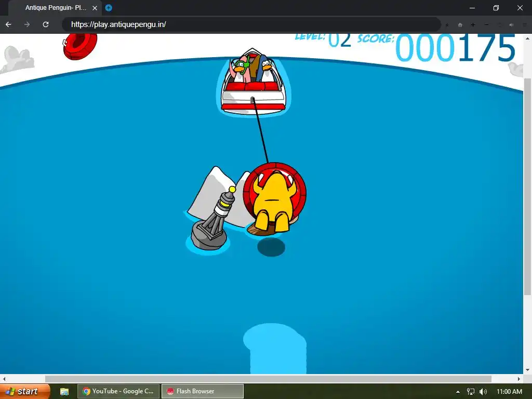Open the network icon in system tray
Screen dimensions: 532x399
click(x=471, y=392)
